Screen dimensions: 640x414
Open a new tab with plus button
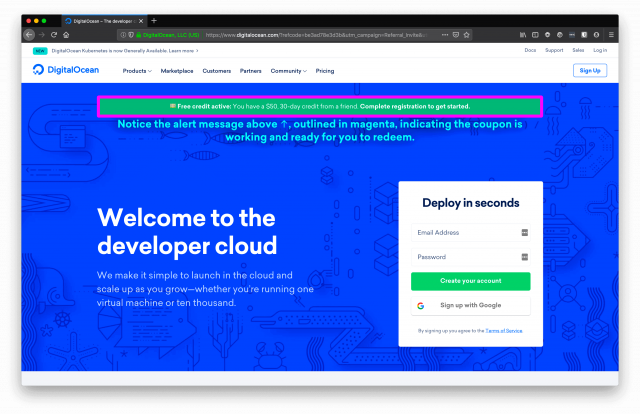click(x=154, y=20)
